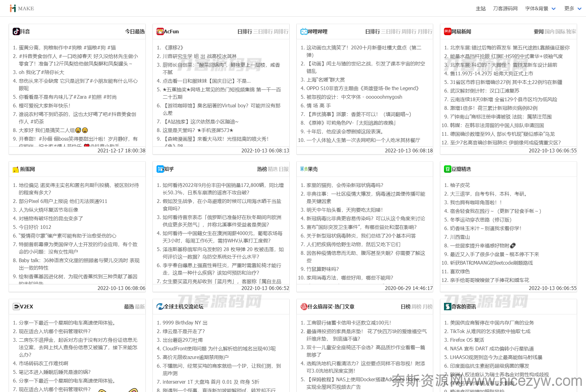Switch 哔哩哔哩 to 三日排行 tab

tap(391, 31)
